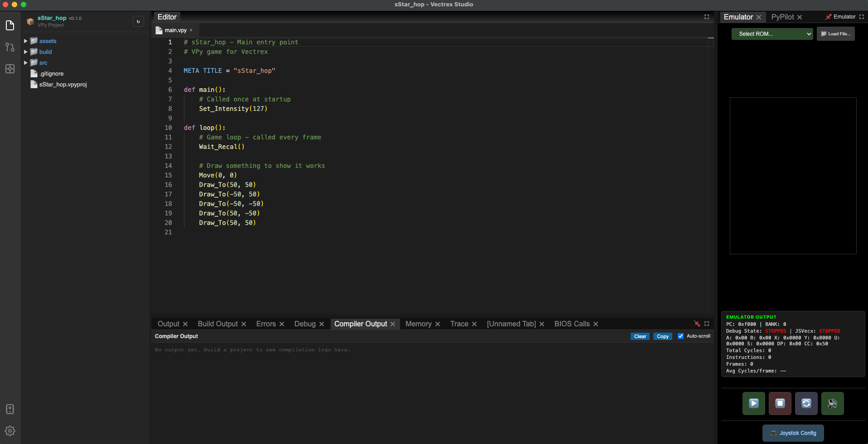868x444 pixels.
Task: Click the sStar_hop project package icon
Action: click(x=30, y=21)
